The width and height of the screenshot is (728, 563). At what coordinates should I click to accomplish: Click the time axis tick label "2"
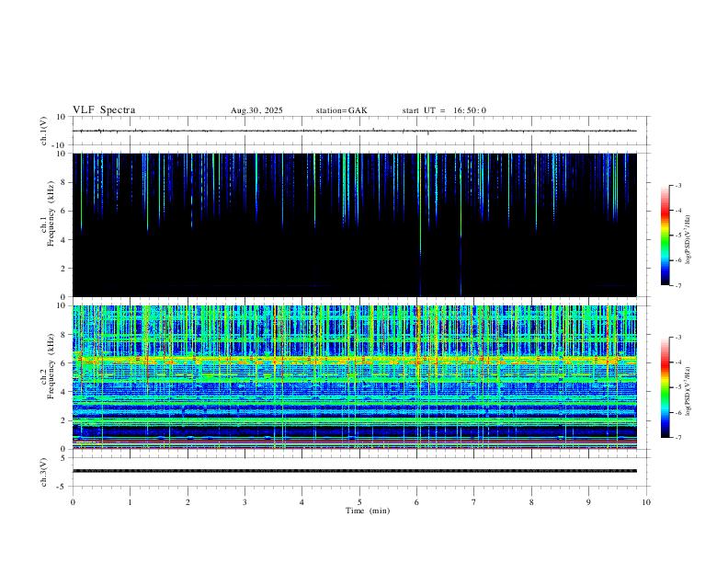[x=188, y=502]
